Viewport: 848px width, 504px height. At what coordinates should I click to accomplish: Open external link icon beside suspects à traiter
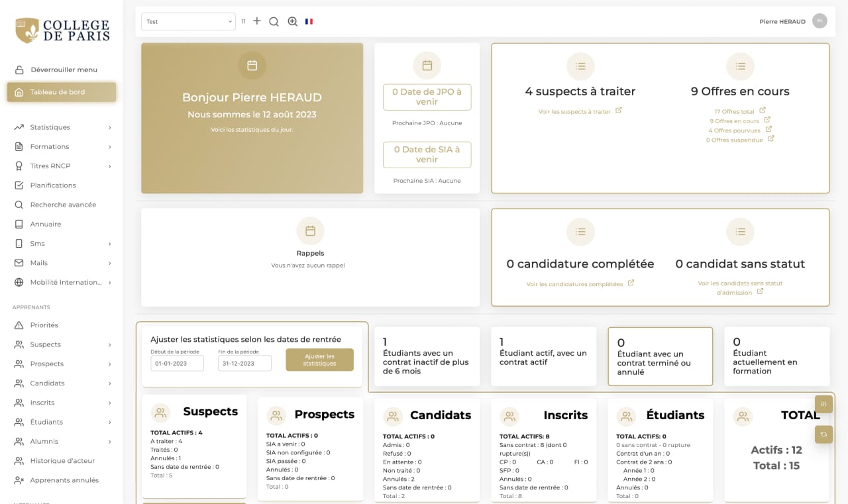(x=618, y=111)
